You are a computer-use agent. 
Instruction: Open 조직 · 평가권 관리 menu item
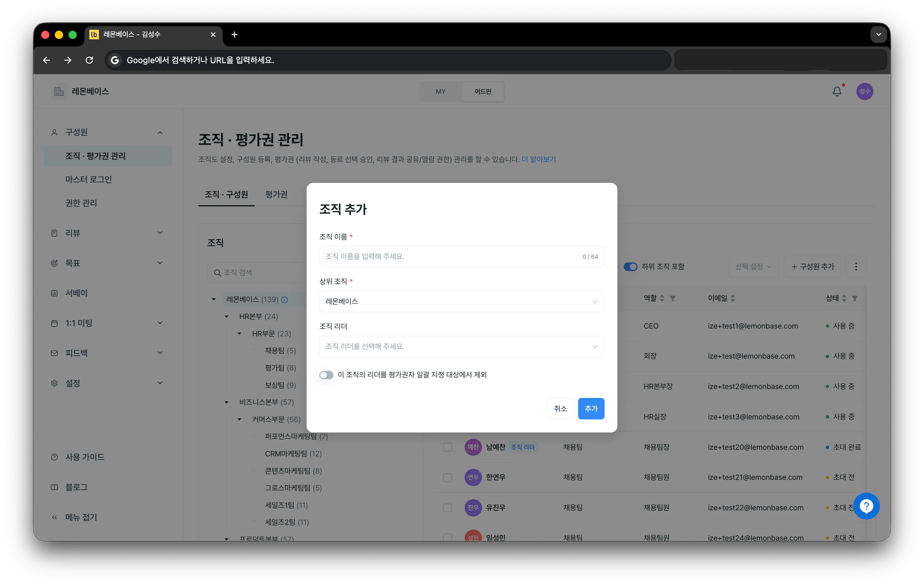pyautogui.click(x=108, y=156)
